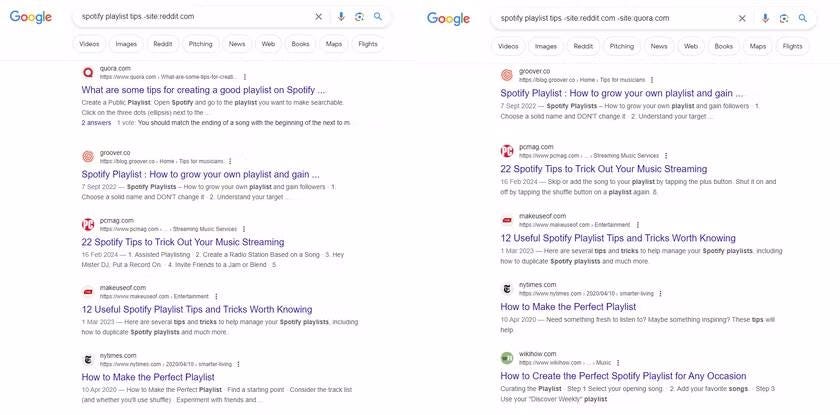
Task: Click the MakeUseOf favicon in left results
Action: click(88, 292)
